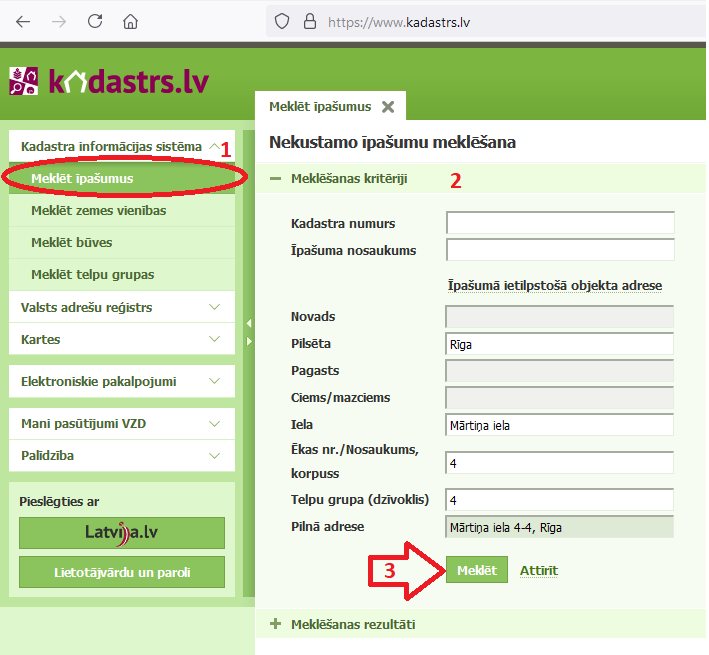Go to browser home page icon
This screenshot has width=709, height=655.
click(130, 21)
